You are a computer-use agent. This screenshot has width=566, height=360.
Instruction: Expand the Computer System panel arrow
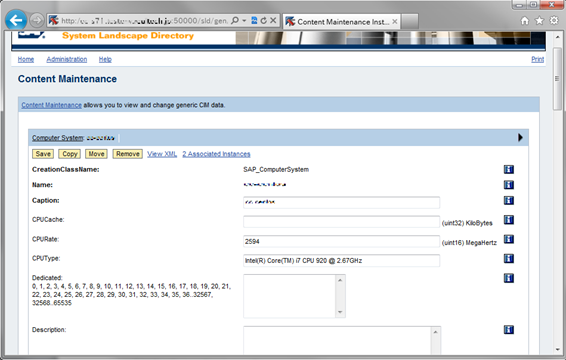pyautogui.click(x=520, y=138)
